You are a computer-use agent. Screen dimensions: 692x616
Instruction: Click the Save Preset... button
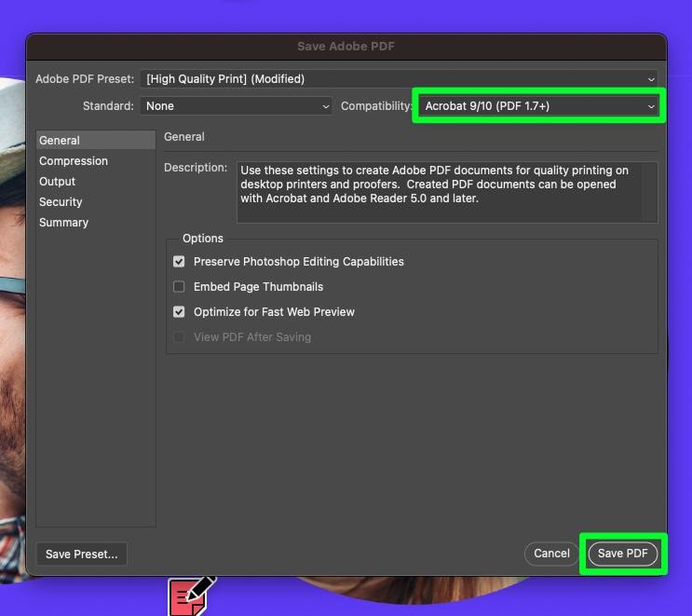(x=82, y=554)
